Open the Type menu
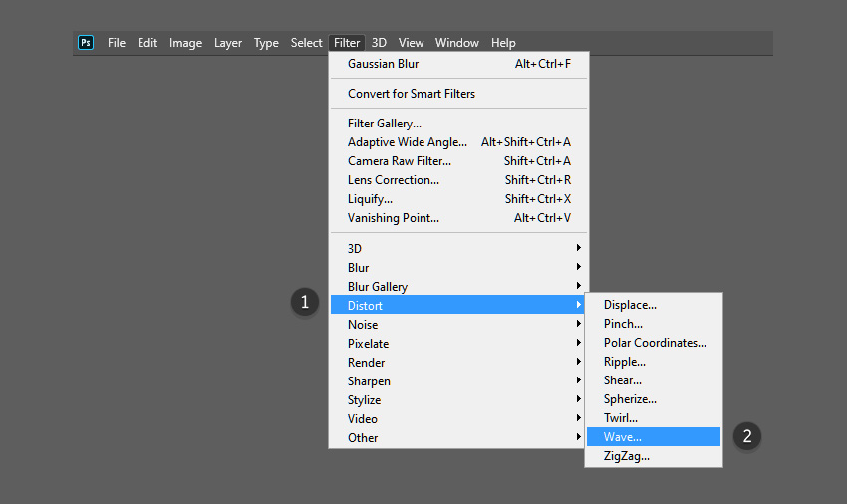The width and height of the screenshot is (847, 504). [266, 43]
